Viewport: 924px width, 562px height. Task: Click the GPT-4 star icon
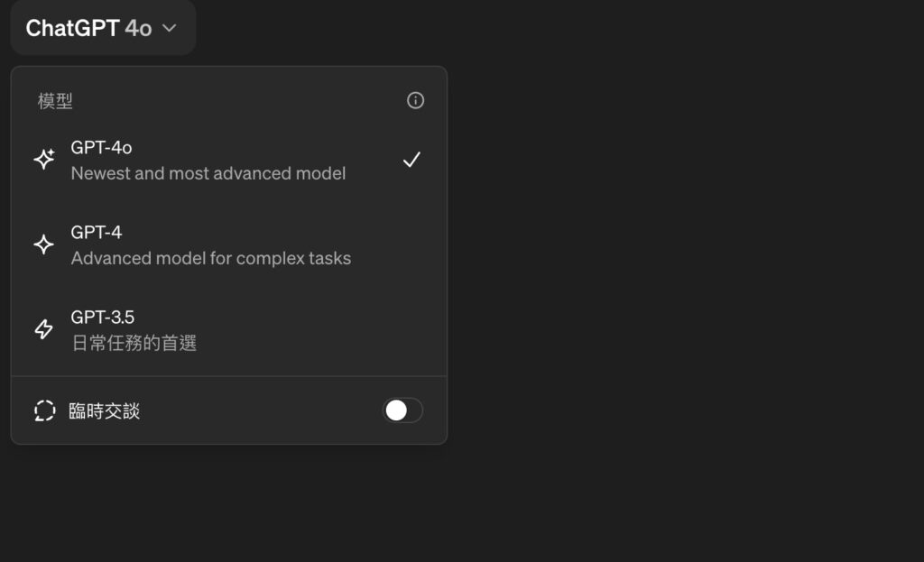point(44,244)
